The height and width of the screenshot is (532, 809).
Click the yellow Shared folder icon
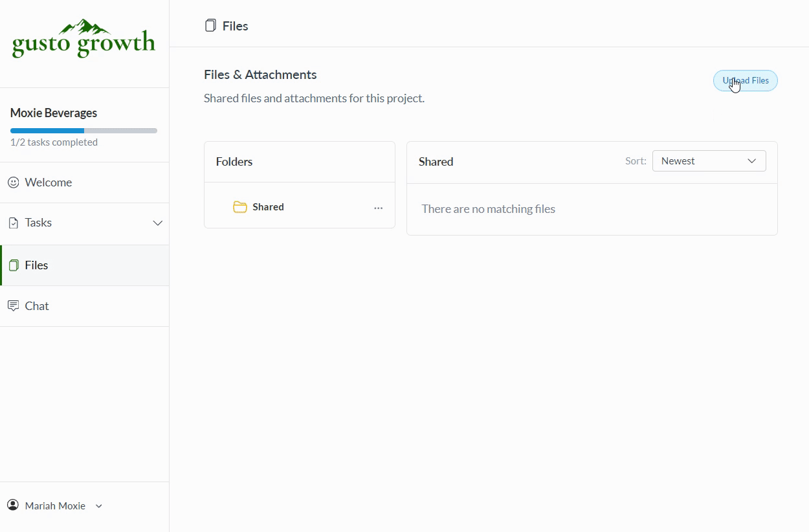tap(240, 207)
